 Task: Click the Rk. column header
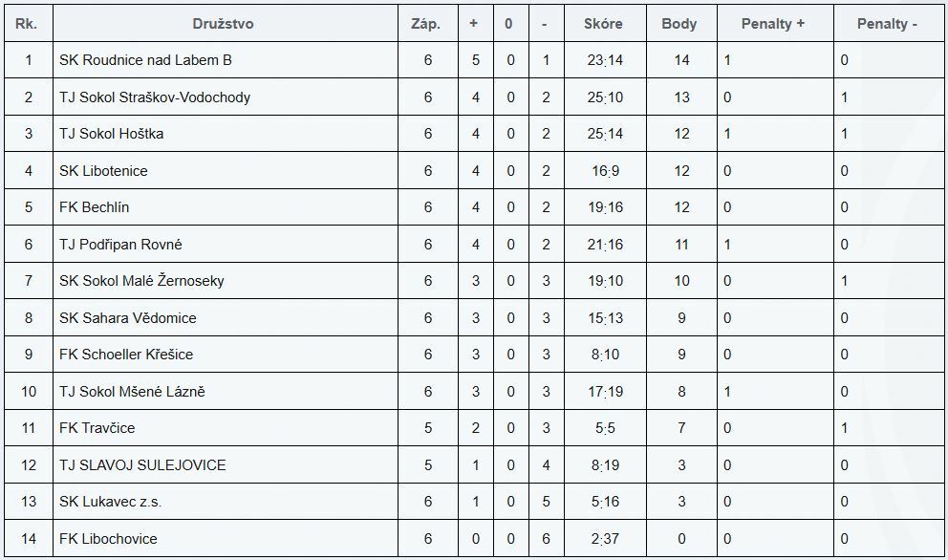[27, 24]
